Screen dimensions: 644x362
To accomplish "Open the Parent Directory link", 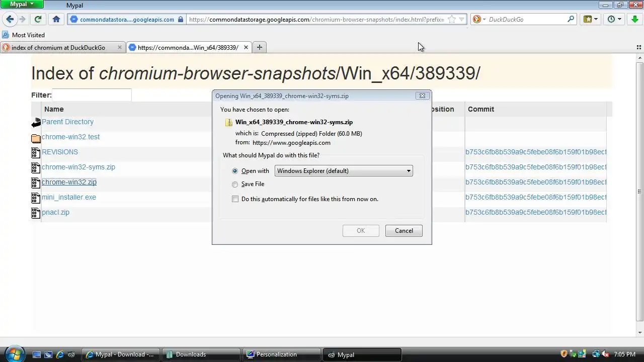I will pyautogui.click(x=67, y=122).
